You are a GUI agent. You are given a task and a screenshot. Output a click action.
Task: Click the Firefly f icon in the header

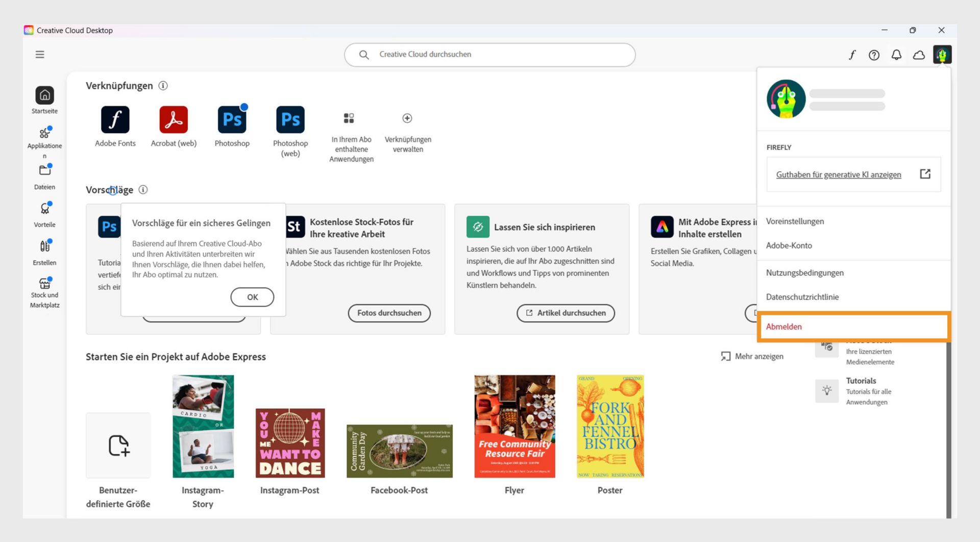pos(852,55)
